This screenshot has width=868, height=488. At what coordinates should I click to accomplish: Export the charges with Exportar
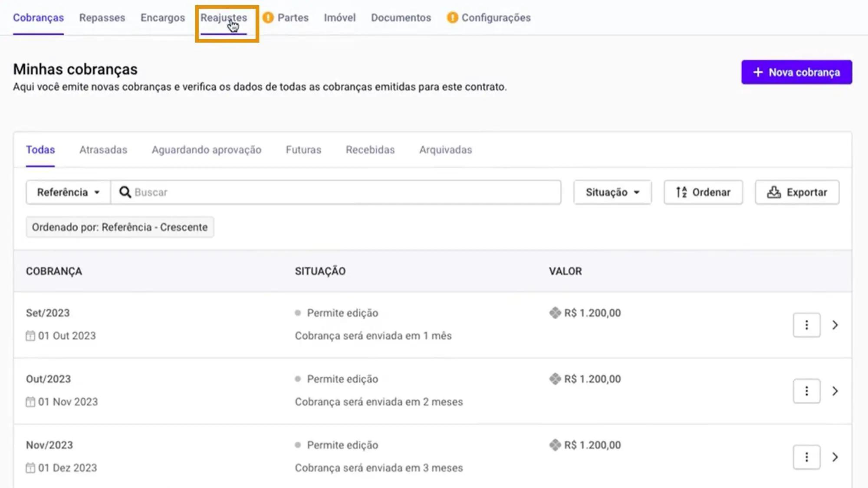[797, 192]
